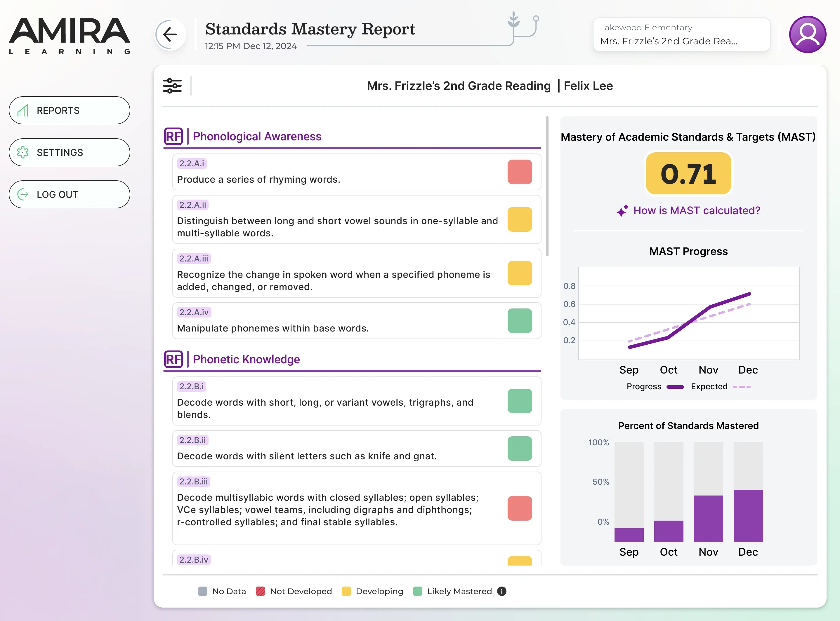Click the yellow status swatch for standard 2.2.A.ii
840x621 pixels.
pos(520,219)
